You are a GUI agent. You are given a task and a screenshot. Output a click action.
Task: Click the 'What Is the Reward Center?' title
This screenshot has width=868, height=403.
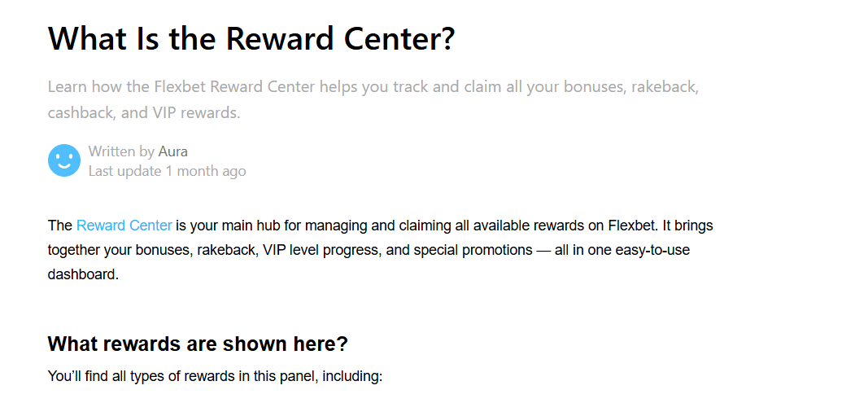[x=251, y=37]
